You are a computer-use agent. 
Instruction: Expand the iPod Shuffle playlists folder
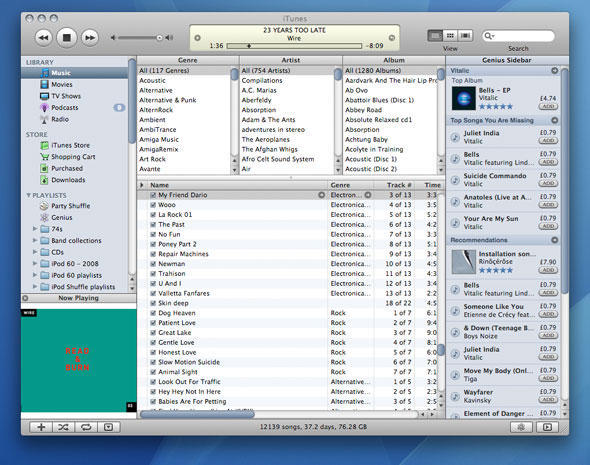[x=35, y=287]
